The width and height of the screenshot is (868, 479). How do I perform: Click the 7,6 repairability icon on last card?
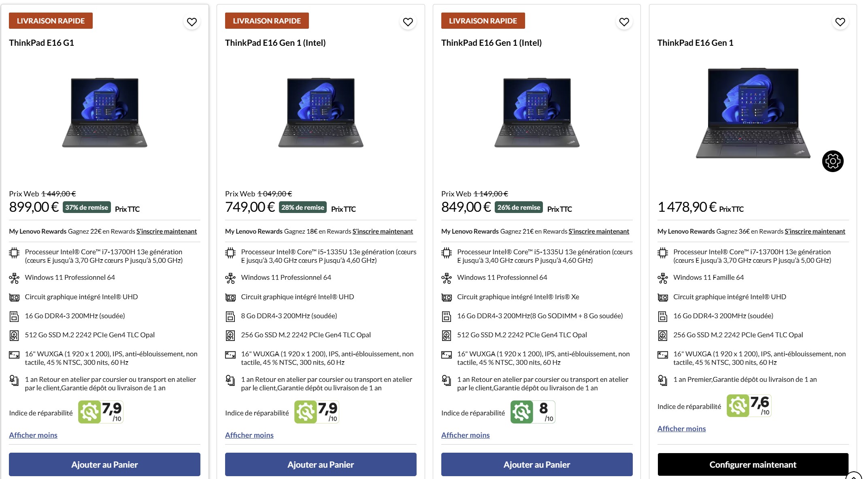click(x=749, y=405)
